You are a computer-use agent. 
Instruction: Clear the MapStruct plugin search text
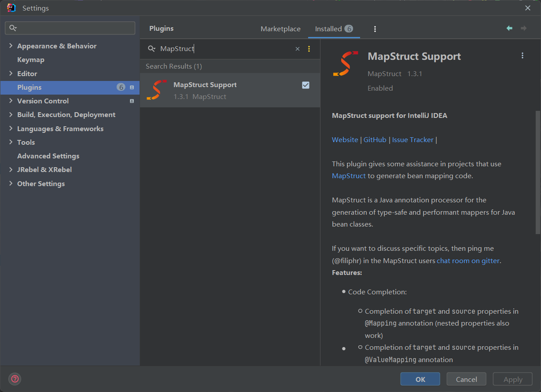[x=298, y=49]
